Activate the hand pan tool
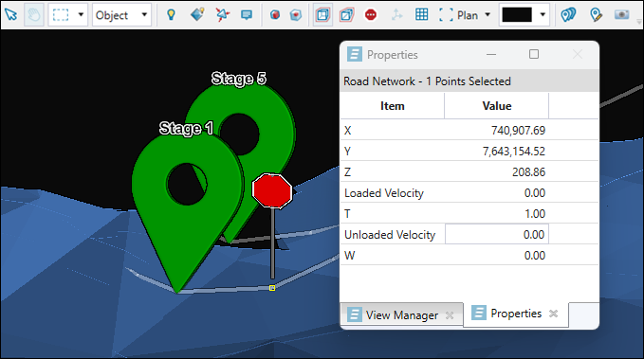The image size is (644, 359). point(34,15)
